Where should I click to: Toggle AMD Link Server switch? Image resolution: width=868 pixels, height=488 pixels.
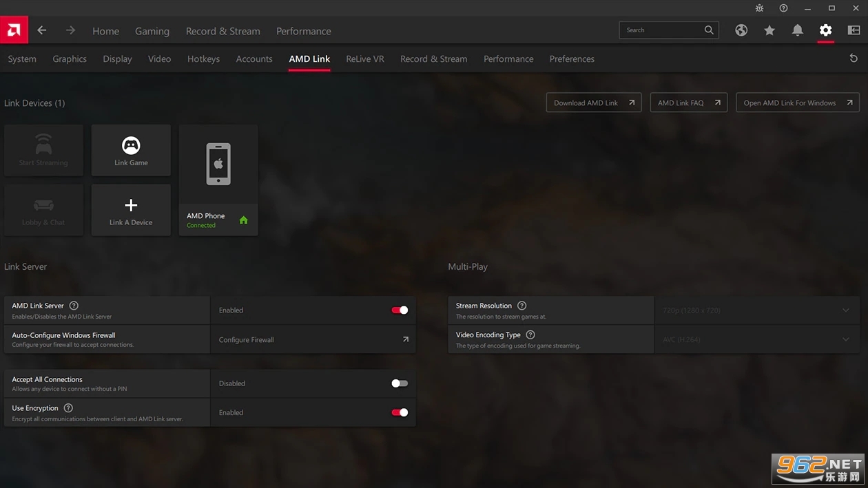tap(400, 310)
